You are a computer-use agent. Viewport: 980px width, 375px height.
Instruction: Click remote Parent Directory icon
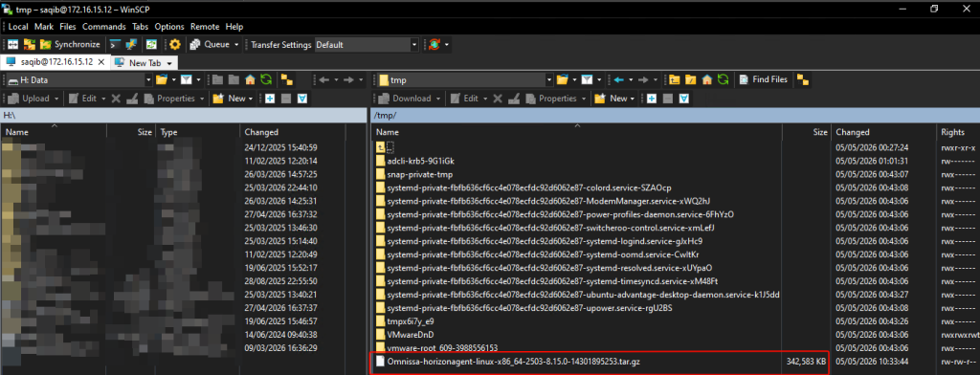coord(675,80)
